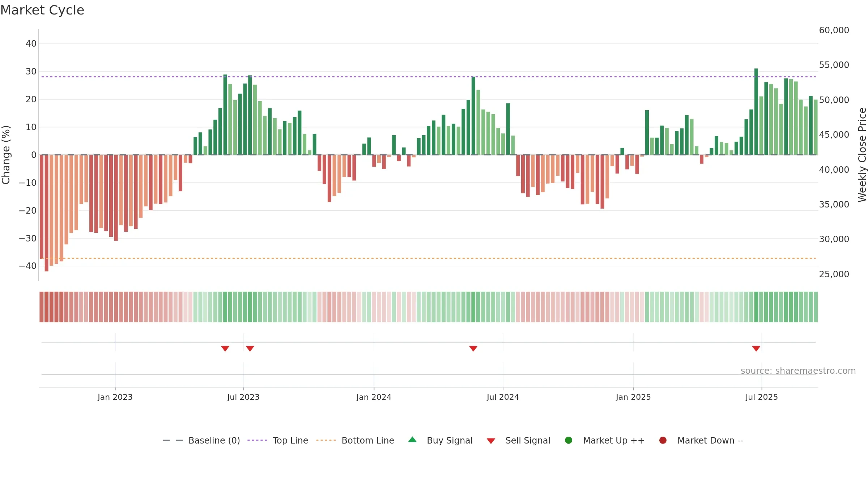Click the −40 left axis tick label
The width and height of the screenshot is (868, 488).
pyautogui.click(x=28, y=266)
